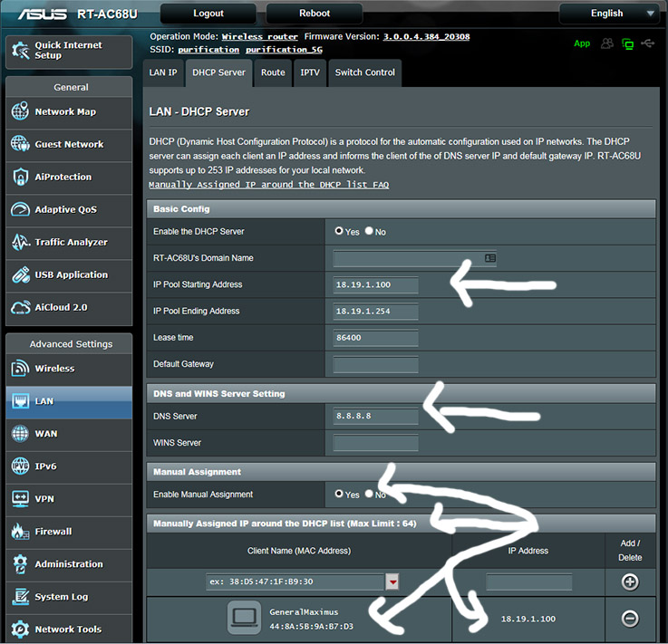Click the DNS Server field
This screenshot has width=668, height=644.
click(376, 416)
